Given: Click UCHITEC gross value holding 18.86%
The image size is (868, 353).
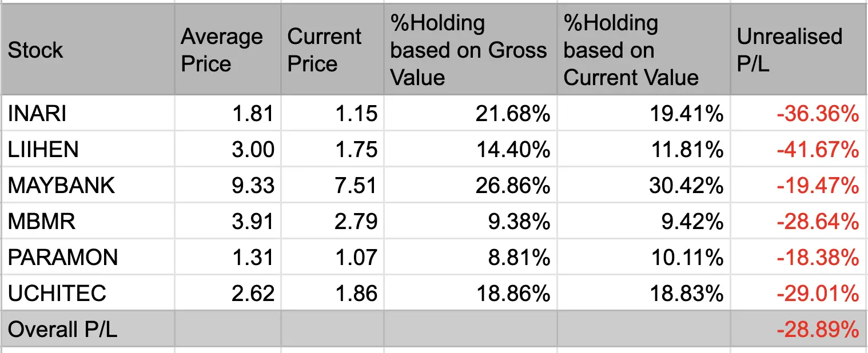Looking at the screenshot, I should pyautogui.click(x=470, y=293).
